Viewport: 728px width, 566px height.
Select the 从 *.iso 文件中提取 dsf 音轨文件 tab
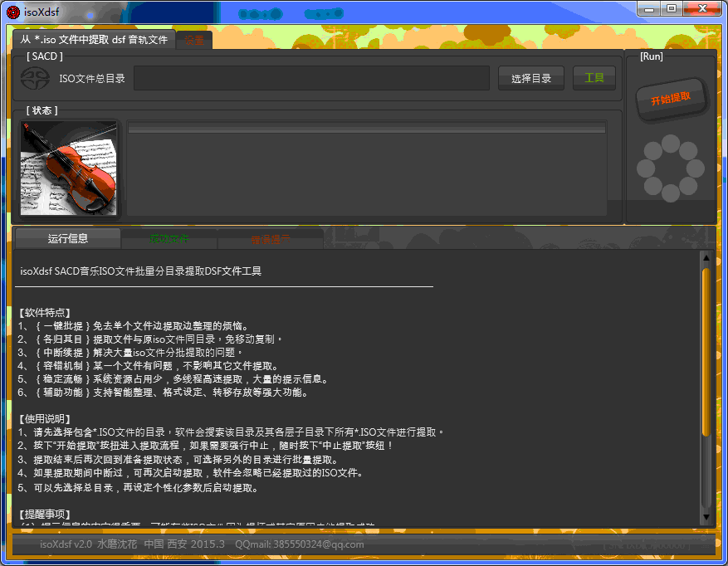pyautogui.click(x=94, y=40)
